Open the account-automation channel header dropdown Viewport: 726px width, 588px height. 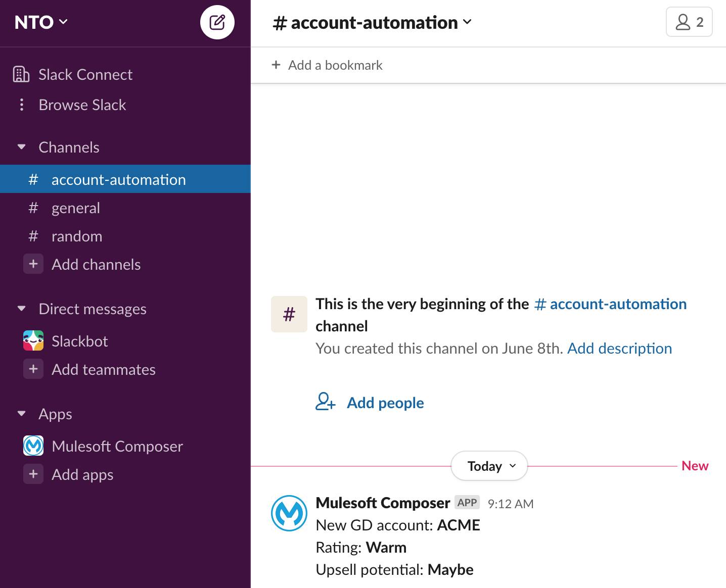coord(372,22)
